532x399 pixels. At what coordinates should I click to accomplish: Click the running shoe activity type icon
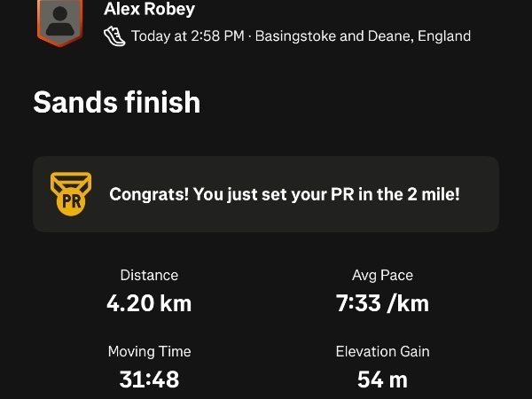pyautogui.click(x=114, y=36)
